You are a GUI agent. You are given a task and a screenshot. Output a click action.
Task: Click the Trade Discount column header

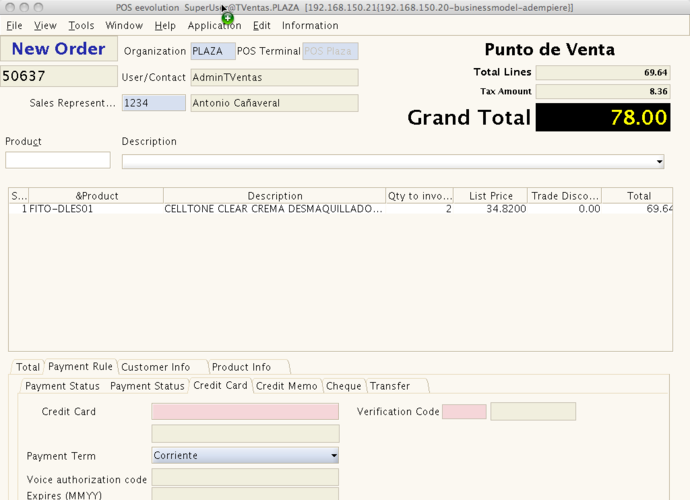pos(565,196)
